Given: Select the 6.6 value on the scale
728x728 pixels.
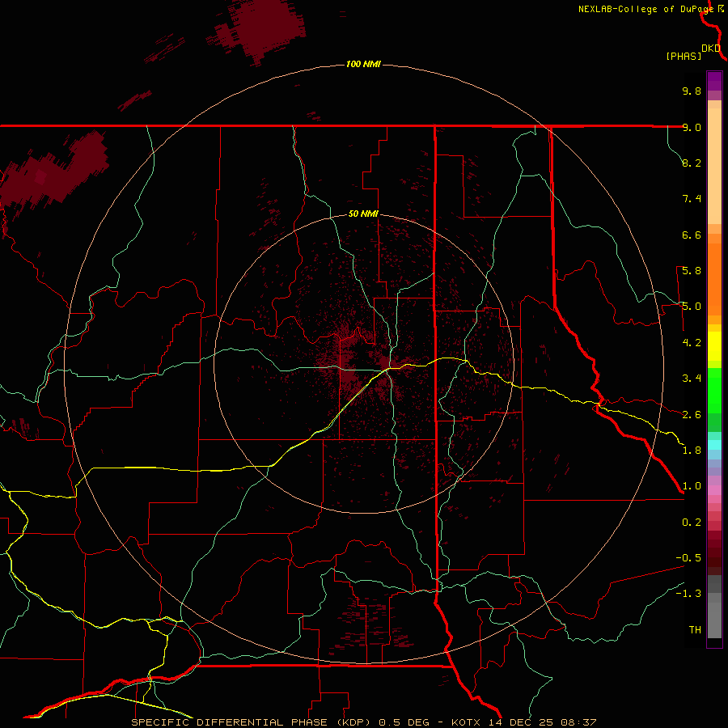Looking at the screenshot, I should pyautogui.click(x=692, y=235).
